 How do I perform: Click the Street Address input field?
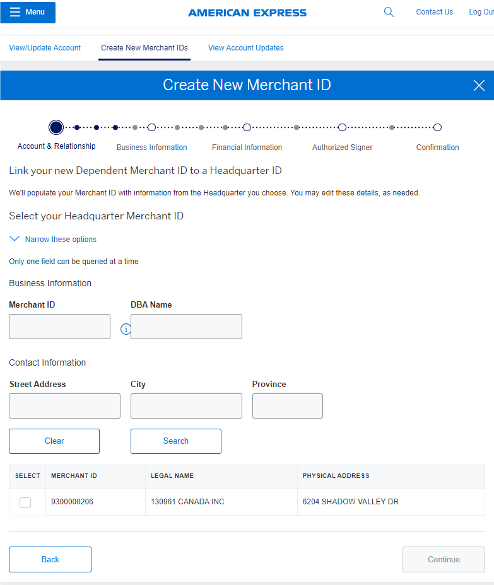click(65, 406)
